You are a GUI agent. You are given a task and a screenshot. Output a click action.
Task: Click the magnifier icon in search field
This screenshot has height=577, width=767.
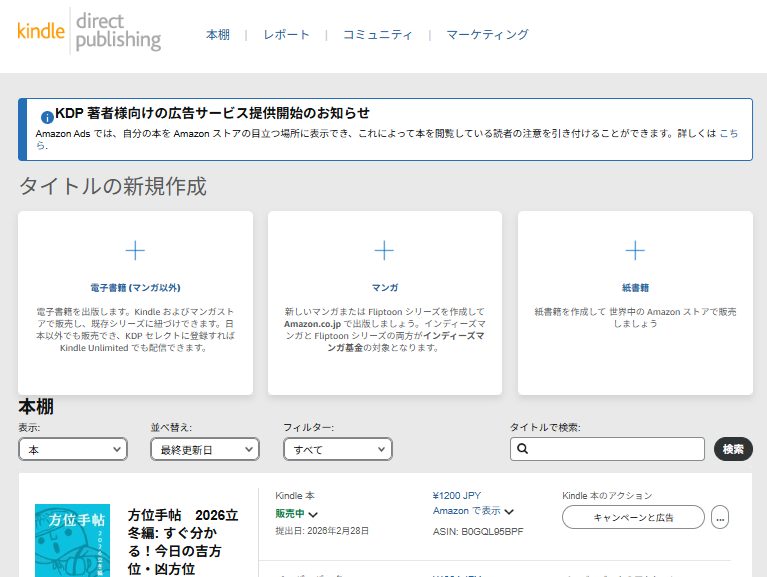tap(522, 450)
